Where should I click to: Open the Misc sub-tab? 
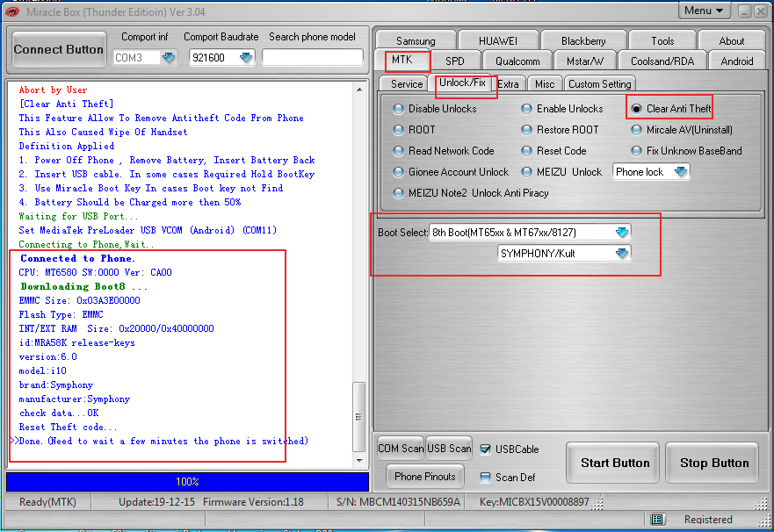545,84
